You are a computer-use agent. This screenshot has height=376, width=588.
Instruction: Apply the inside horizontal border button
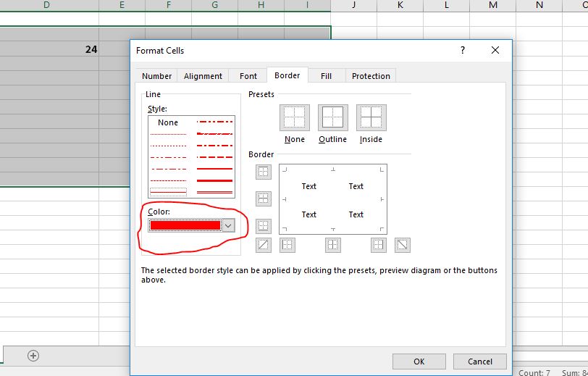(x=264, y=199)
